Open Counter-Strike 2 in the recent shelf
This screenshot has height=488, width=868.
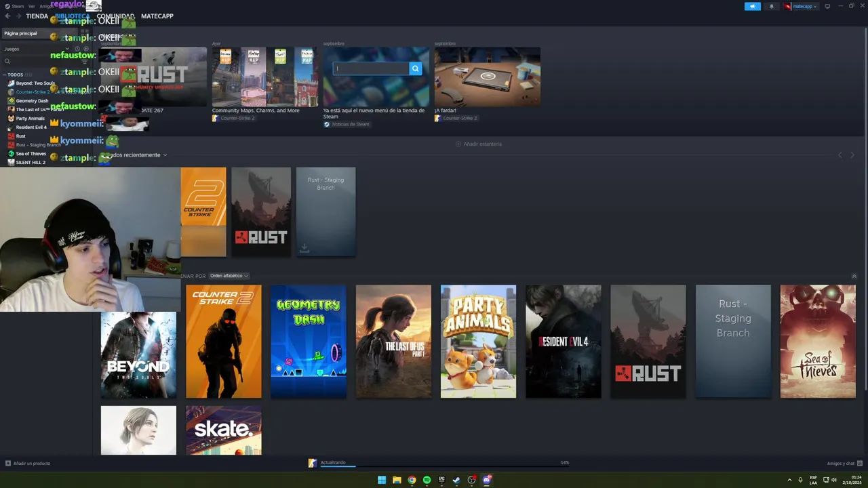click(203, 212)
